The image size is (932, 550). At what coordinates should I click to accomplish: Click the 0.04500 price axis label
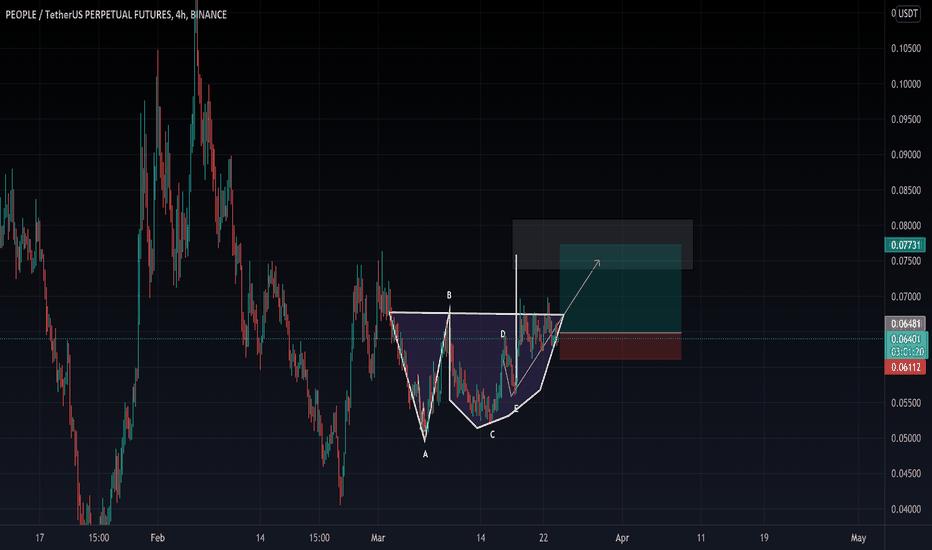pos(906,474)
